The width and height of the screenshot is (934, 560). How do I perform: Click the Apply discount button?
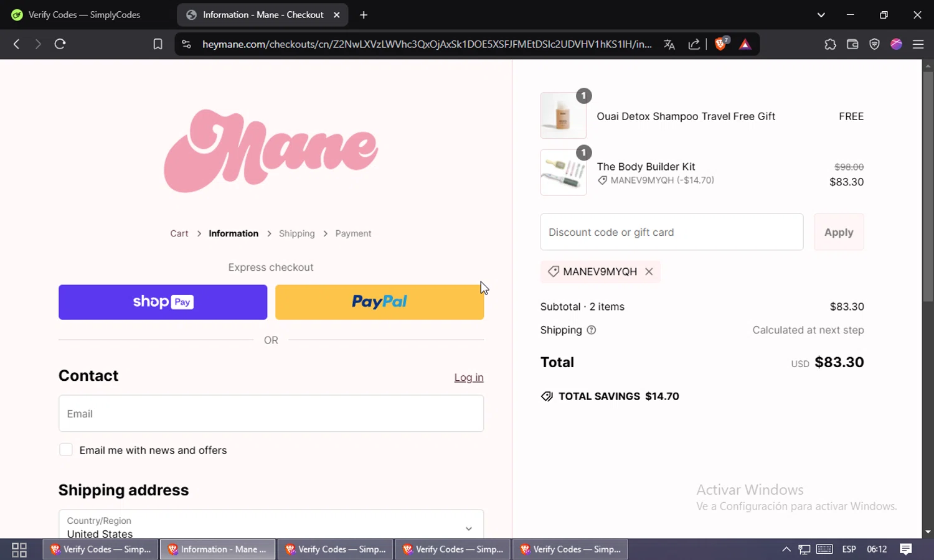[839, 232]
